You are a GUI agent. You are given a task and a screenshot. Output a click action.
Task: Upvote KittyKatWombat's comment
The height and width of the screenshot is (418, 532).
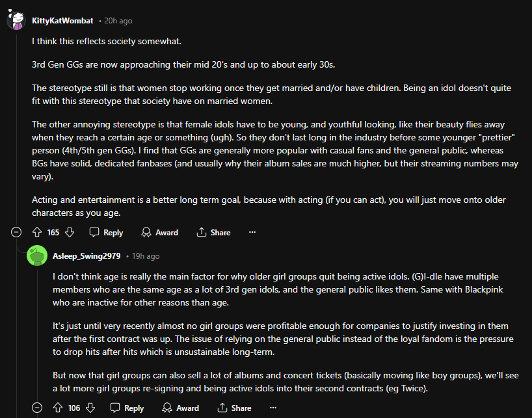37,232
